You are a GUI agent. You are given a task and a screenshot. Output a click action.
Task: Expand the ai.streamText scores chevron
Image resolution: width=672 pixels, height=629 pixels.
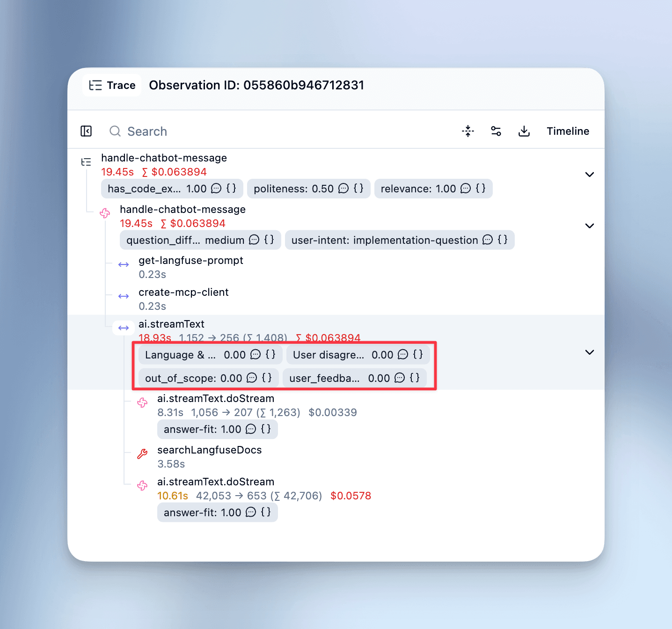pos(589,352)
